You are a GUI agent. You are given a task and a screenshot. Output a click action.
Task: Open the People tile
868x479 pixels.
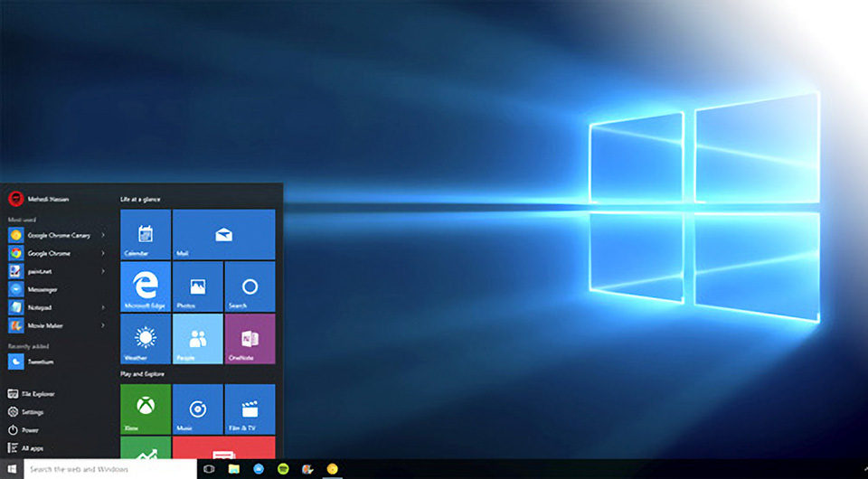(x=197, y=338)
